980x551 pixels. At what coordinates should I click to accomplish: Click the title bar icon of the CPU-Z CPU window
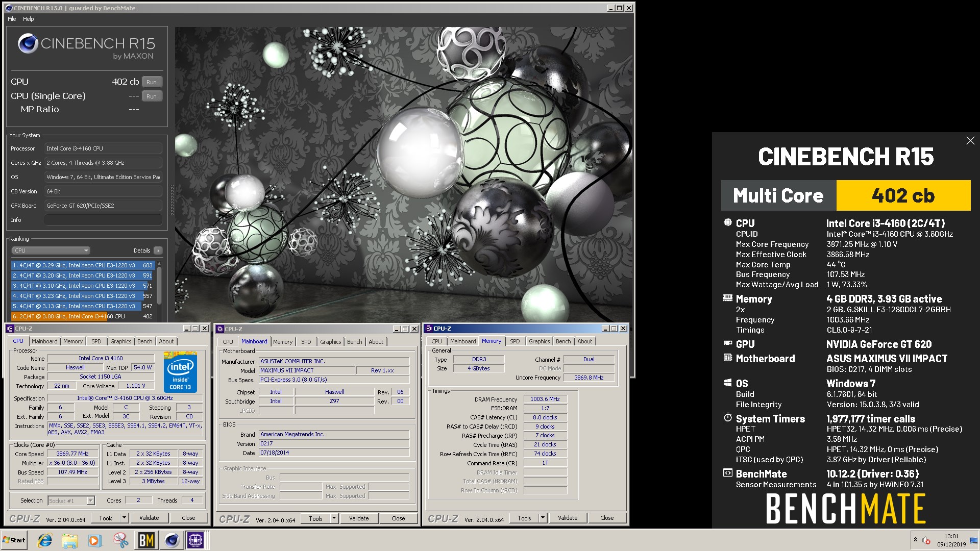(10, 329)
